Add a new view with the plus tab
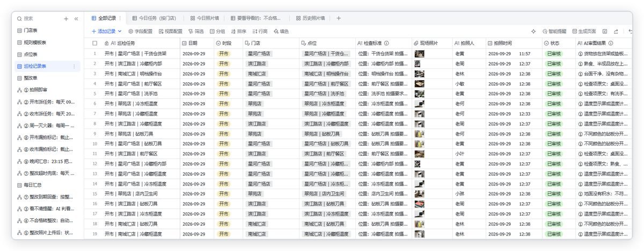The width and height of the screenshot is (644, 251). pyautogui.click(x=339, y=18)
